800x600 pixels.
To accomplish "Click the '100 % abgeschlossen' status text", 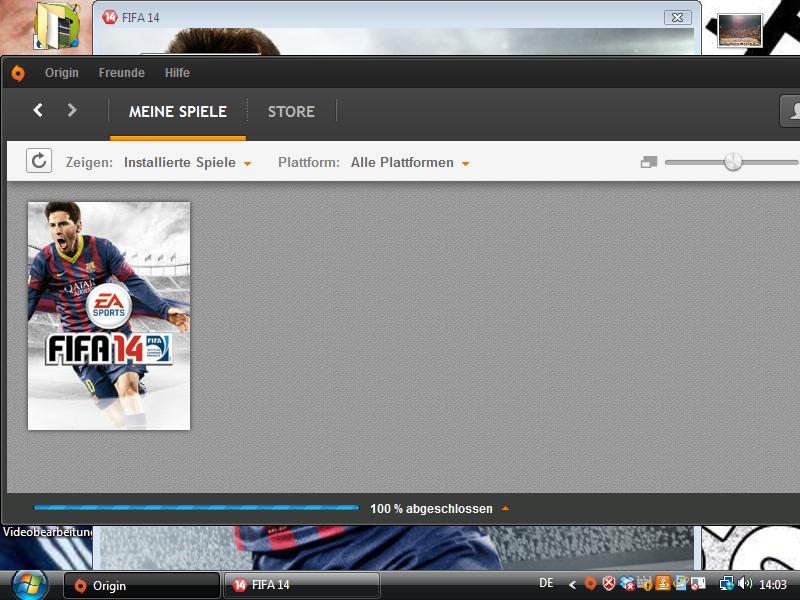I will pyautogui.click(x=431, y=509).
